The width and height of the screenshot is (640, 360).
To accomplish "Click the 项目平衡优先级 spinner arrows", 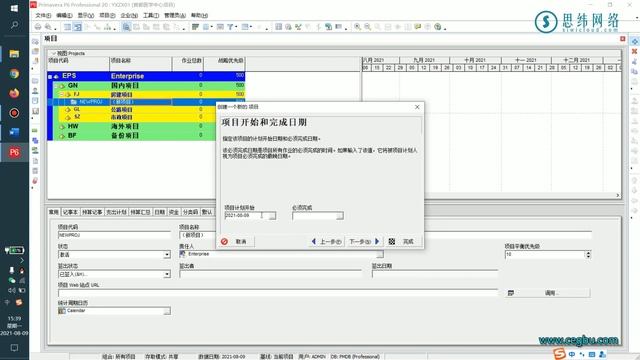I will click(x=588, y=255).
